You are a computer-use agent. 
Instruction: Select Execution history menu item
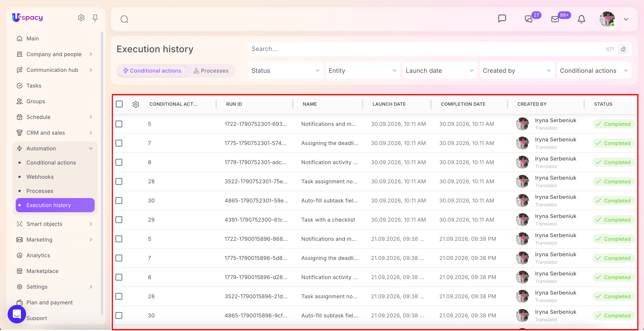click(55, 205)
